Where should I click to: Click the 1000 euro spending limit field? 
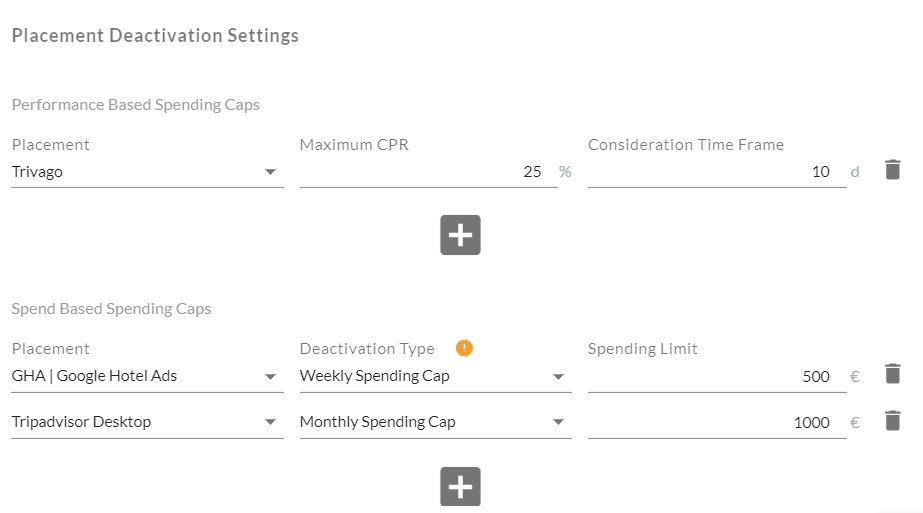716,422
